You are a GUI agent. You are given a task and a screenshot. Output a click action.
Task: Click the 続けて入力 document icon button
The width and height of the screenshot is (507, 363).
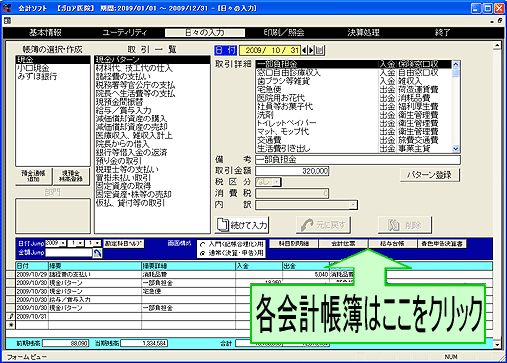[242, 225]
